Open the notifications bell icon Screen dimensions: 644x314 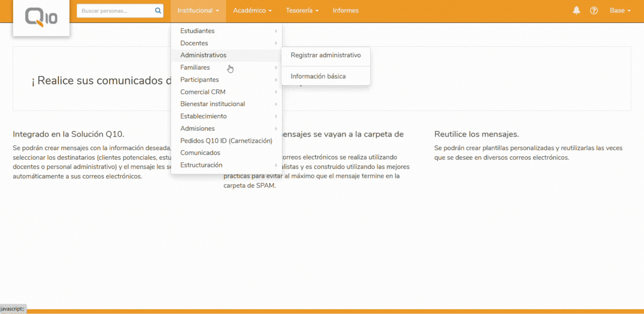(577, 10)
